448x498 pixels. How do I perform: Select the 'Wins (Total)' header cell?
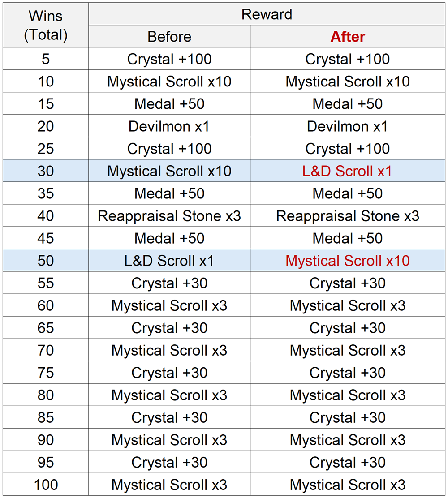tap(46, 25)
